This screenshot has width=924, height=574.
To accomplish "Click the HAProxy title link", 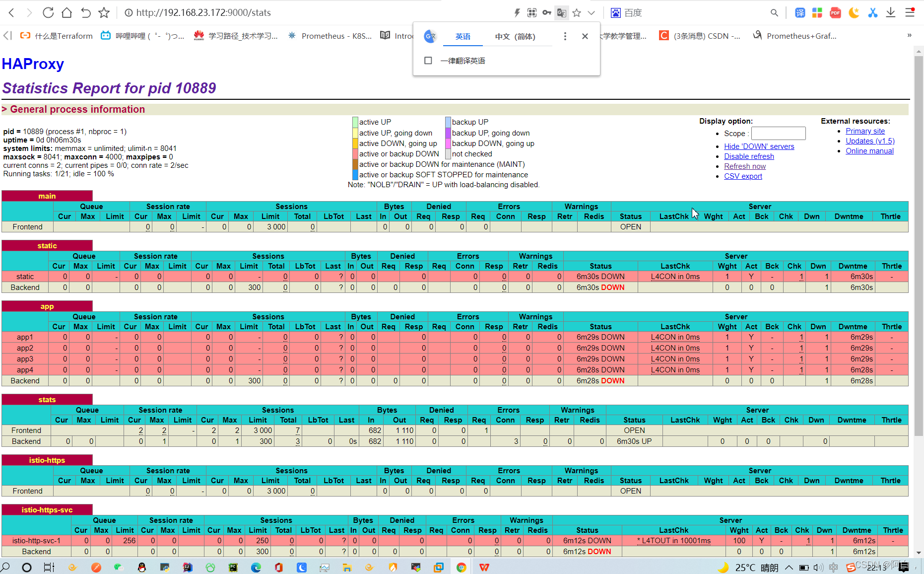I will pos(33,64).
